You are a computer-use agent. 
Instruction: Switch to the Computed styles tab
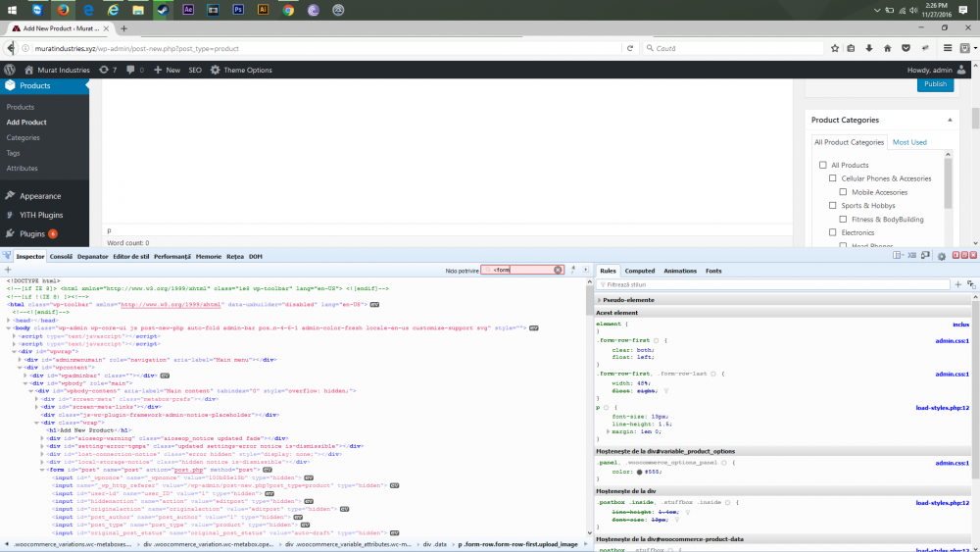pos(639,271)
